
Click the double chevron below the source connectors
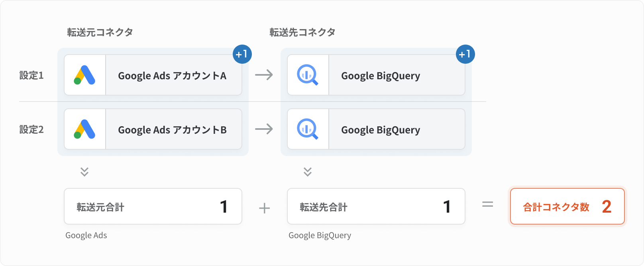click(84, 172)
